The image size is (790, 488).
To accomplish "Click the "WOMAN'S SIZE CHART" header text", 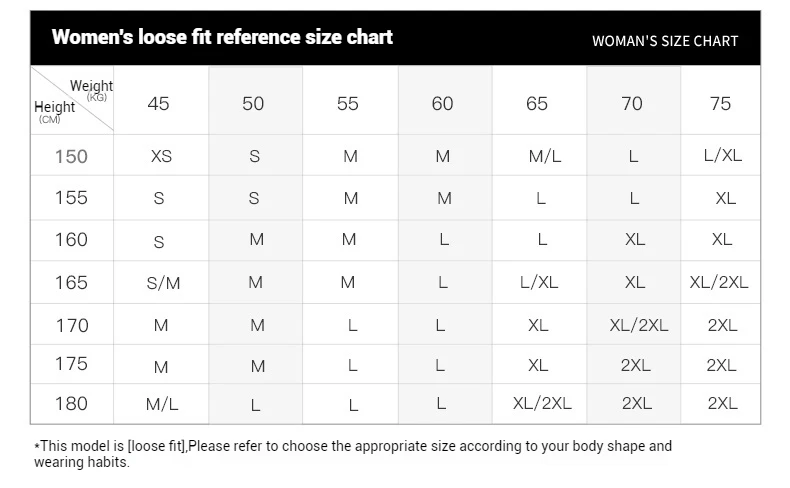I will [665, 41].
